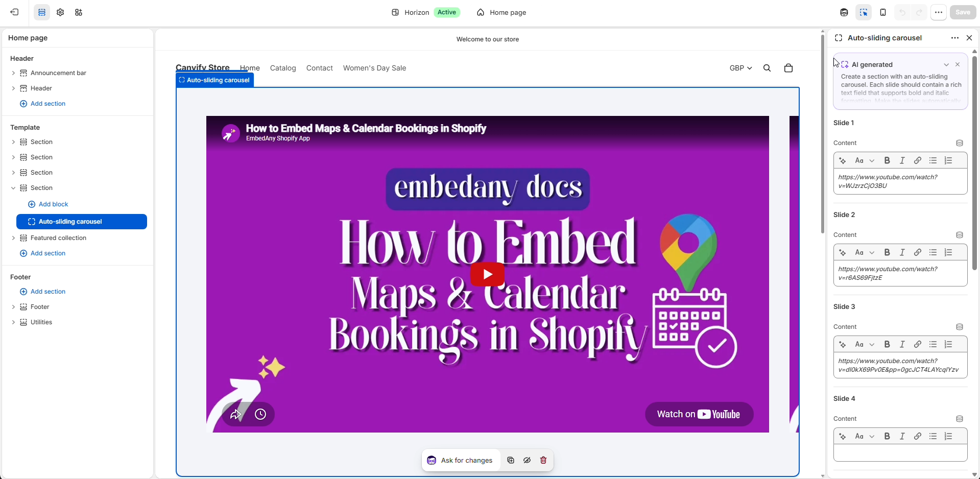Click Add section in Footer group
Screen dimensions: 980x479
coord(43,292)
